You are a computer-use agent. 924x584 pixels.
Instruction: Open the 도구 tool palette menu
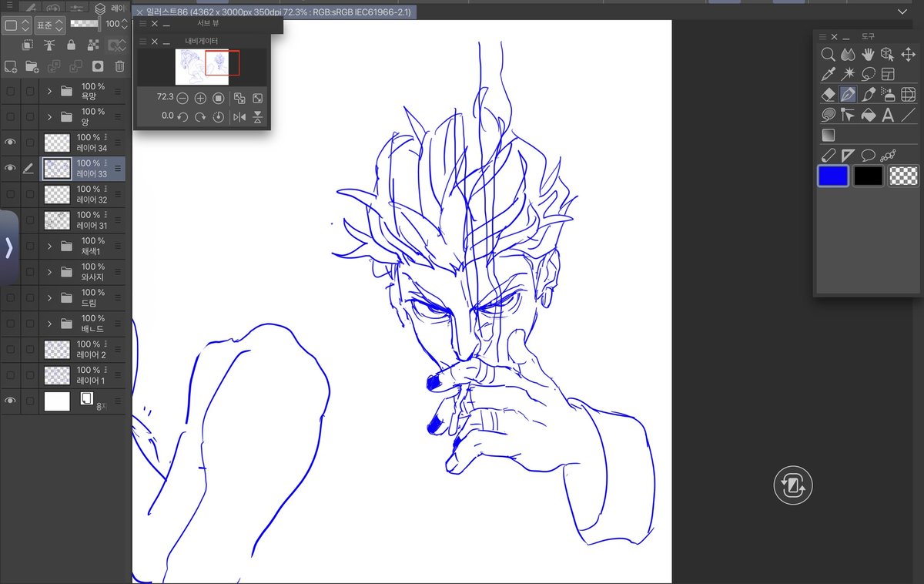(x=823, y=36)
